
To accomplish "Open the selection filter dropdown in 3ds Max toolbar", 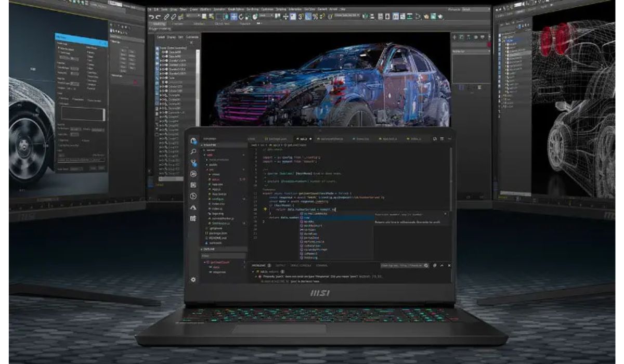I will 193,16.
